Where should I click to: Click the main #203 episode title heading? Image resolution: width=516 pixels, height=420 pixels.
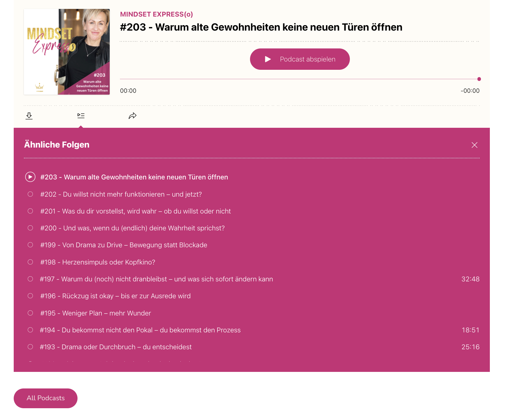(x=261, y=27)
